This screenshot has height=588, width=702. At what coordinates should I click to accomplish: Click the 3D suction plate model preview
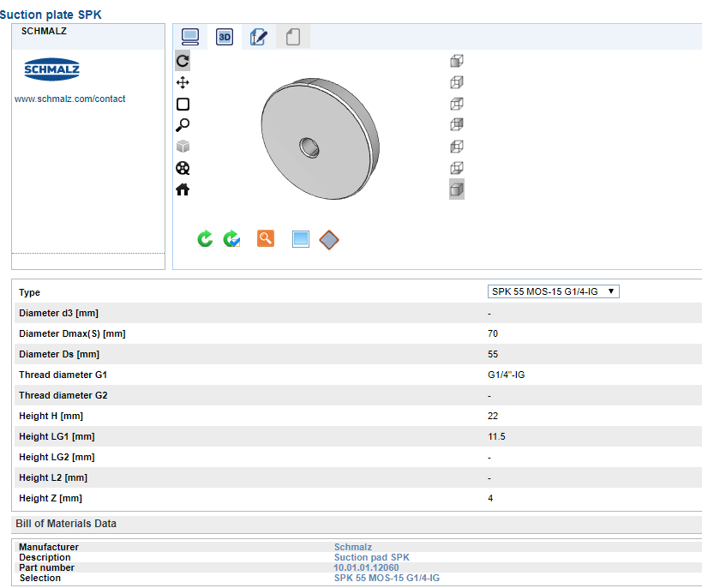(x=321, y=138)
